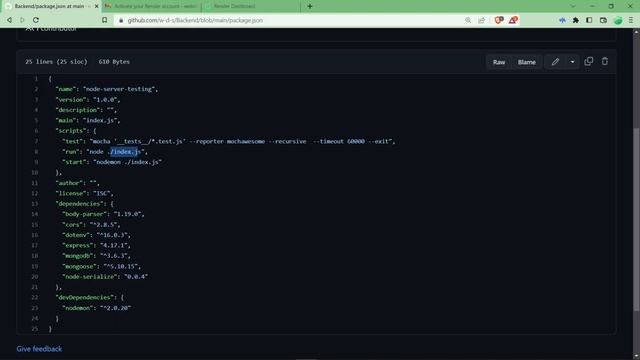Image resolution: width=640 pixels, height=360 pixels.
Task: Delete this file with the trash icon
Action: coord(604,62)
